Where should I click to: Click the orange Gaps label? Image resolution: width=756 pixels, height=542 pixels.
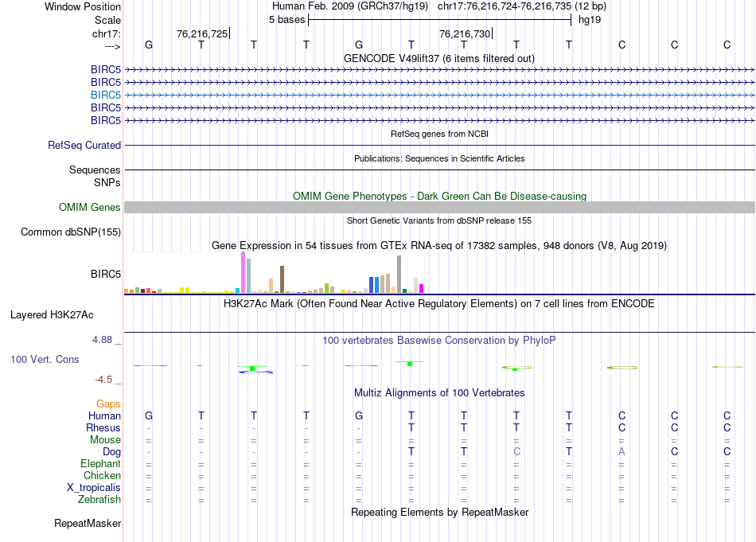click(x=108, y=404)
